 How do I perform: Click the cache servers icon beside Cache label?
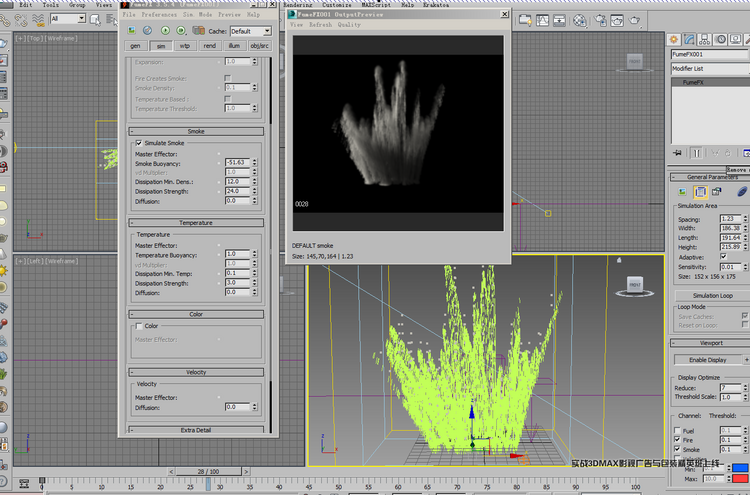(x=199, y=31)
